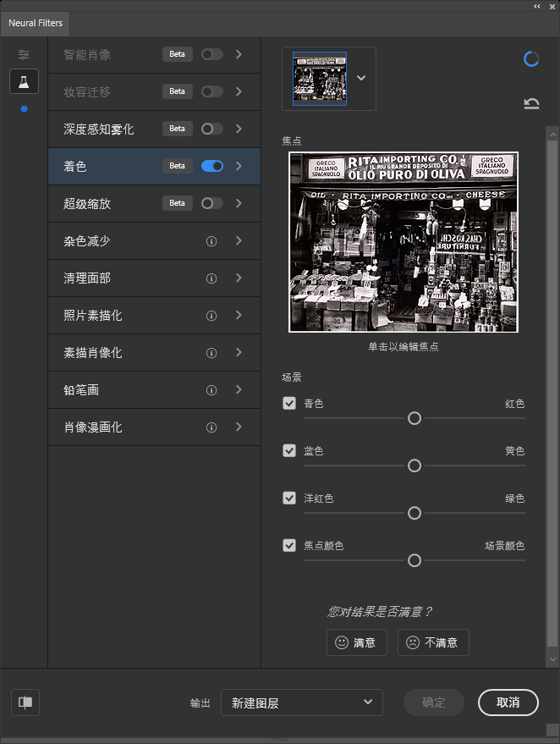
Task: Click the scrollbar down arrow
Action: tap(552, 659)
